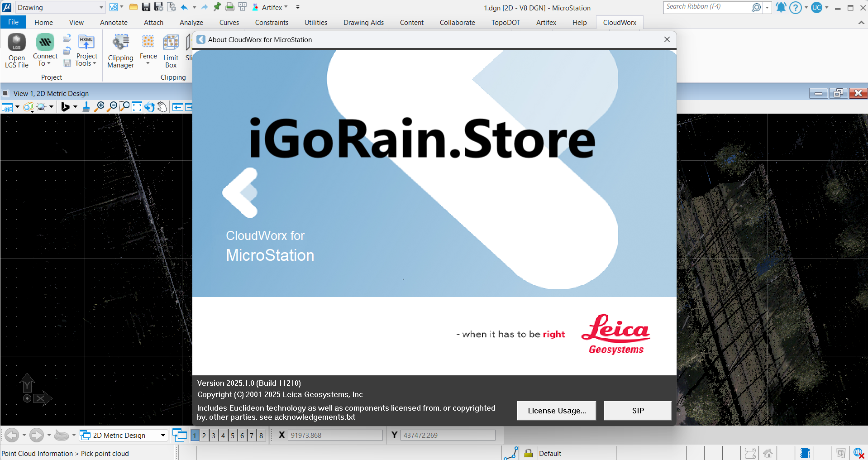Click the Save icon in quick access toolbar
Screen dimensions: 868x460
pos(146,7)
